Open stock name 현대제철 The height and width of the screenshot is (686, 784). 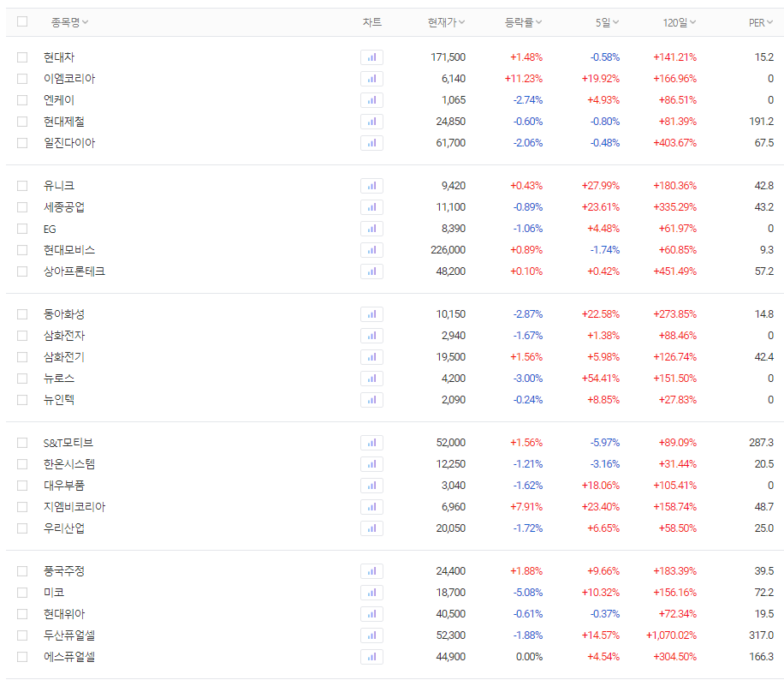pos(64,122)
